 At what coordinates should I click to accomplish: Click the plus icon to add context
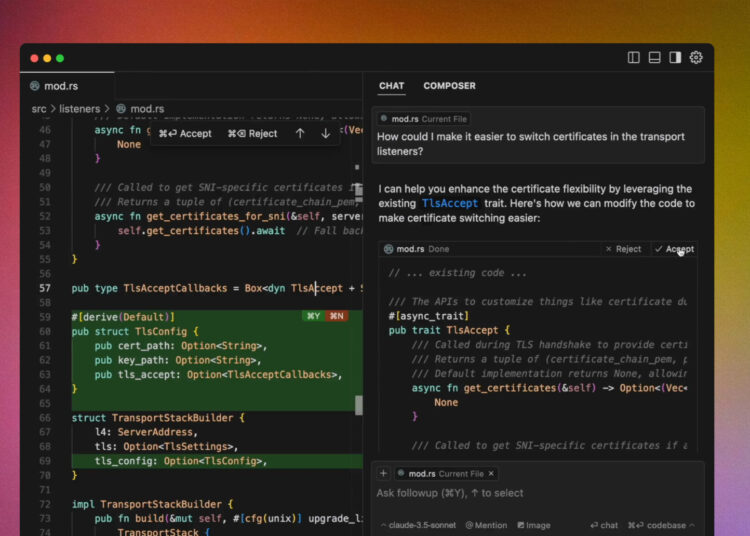click(383, 473)
